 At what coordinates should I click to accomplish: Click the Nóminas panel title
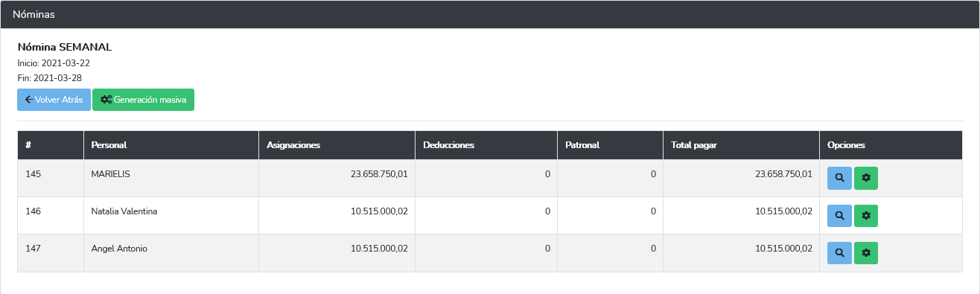point(34,14)
